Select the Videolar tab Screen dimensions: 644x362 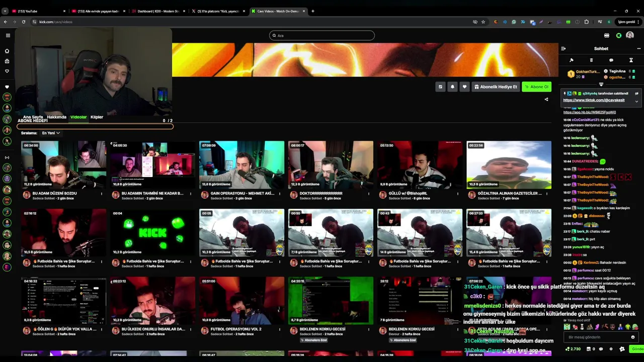pyautogui.click(x=78, y=117)
